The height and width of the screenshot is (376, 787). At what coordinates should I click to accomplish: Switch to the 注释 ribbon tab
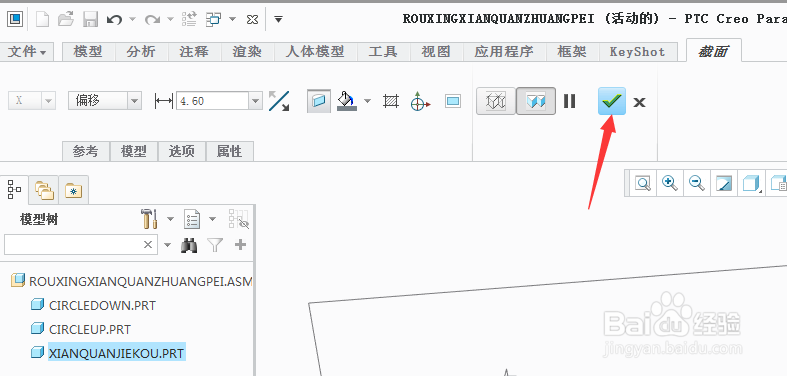194,52
